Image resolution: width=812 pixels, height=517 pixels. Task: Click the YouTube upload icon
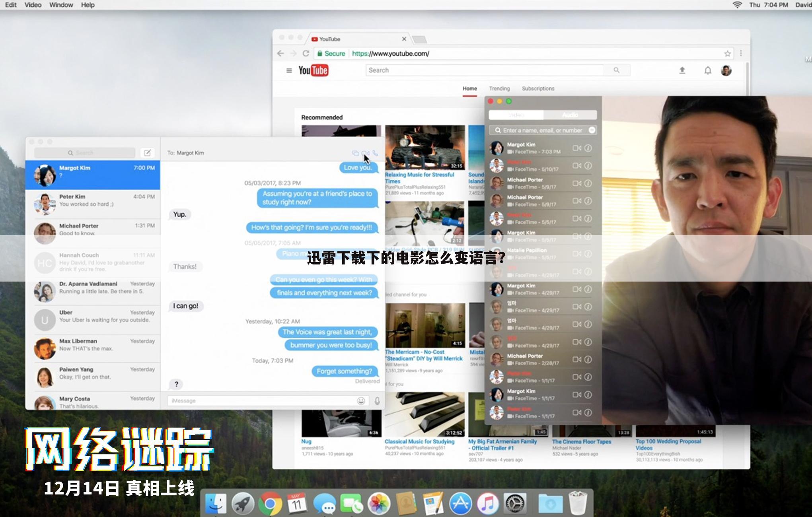click(x=682, y=70)
